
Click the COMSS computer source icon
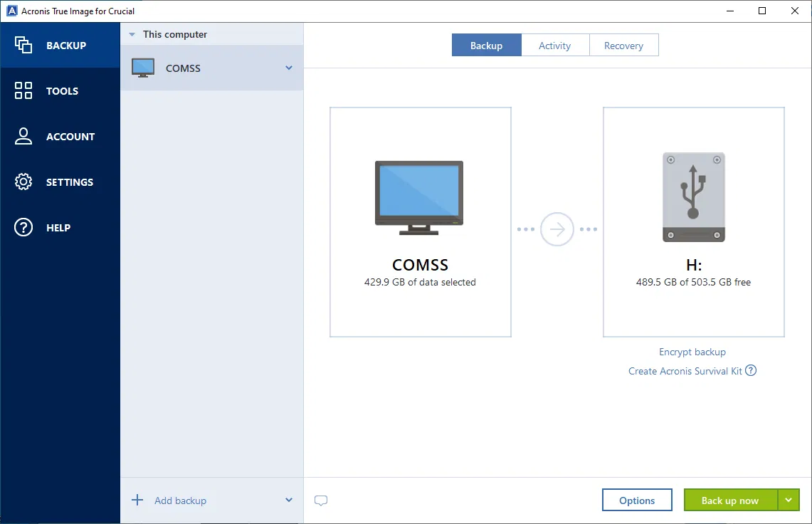[419, 198]
